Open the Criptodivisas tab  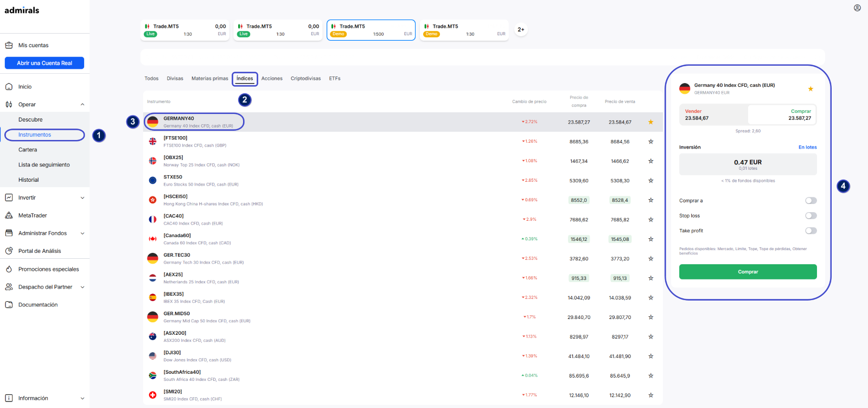(x=305, y=79)
